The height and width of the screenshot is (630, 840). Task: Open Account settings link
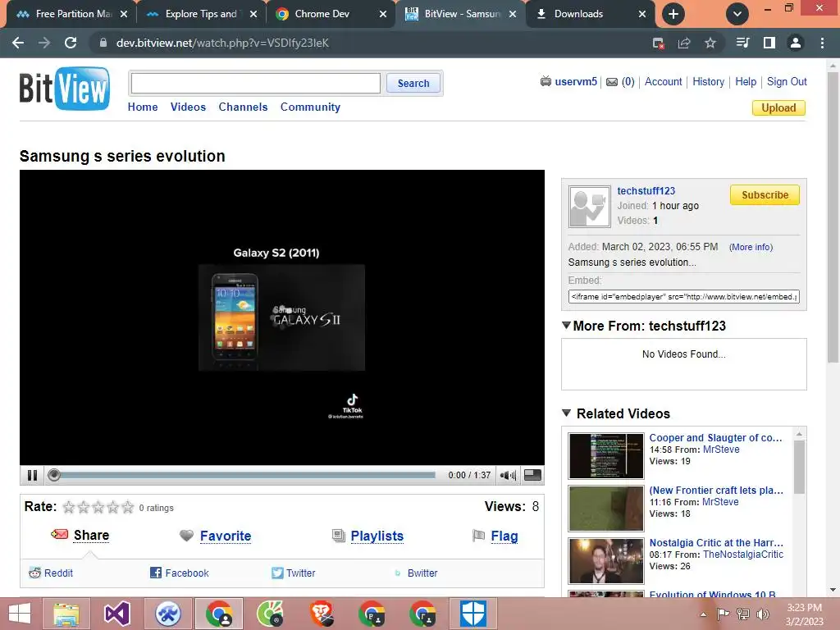[x=663, y=81]
